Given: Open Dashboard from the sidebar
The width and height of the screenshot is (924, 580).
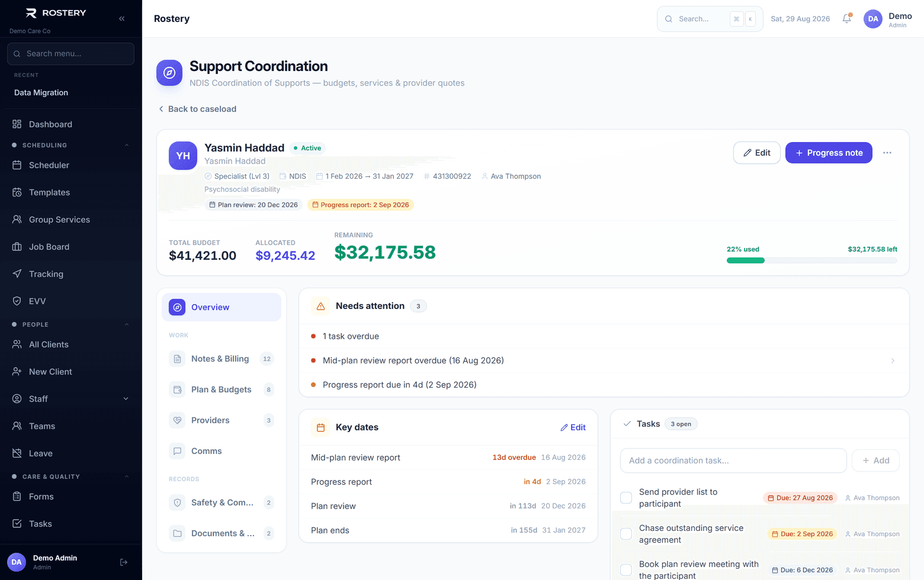Looking at the screenshot, I should (71, 124).
